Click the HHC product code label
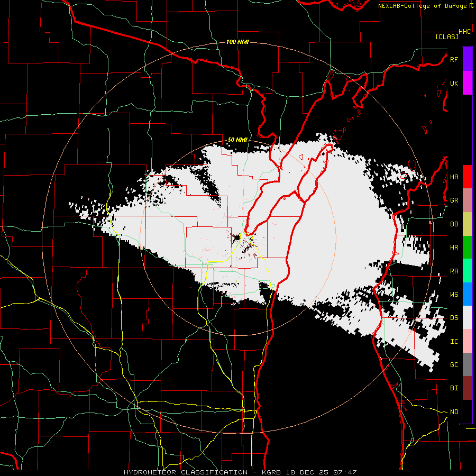Viewport: 476px width, 476px height. [465, 32]
